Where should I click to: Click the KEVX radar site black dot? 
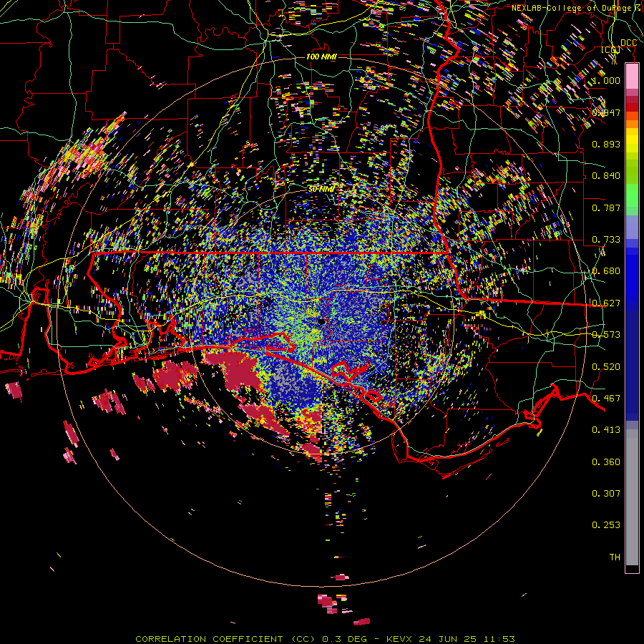pyautogui.click(x=321, y=321)
